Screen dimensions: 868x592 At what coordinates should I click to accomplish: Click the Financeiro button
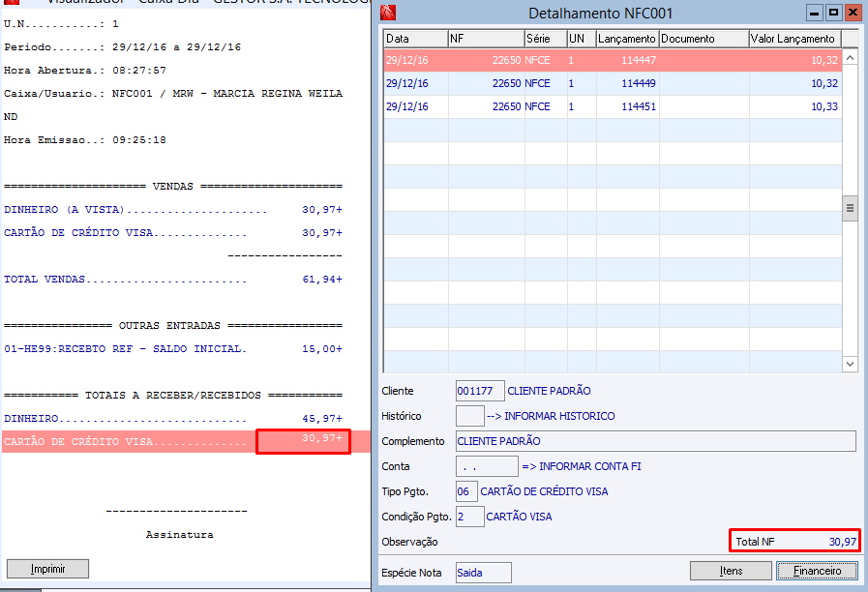[x=817, y=571]
